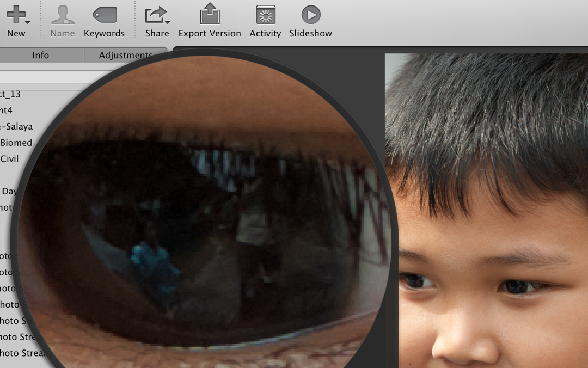Select the Civil library item

tap(9, 158)
